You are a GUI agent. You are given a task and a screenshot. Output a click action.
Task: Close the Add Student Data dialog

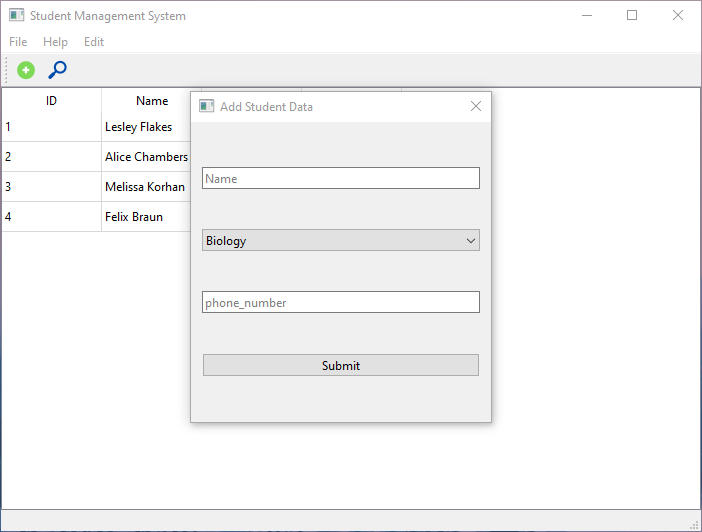(x=476, y=106)
